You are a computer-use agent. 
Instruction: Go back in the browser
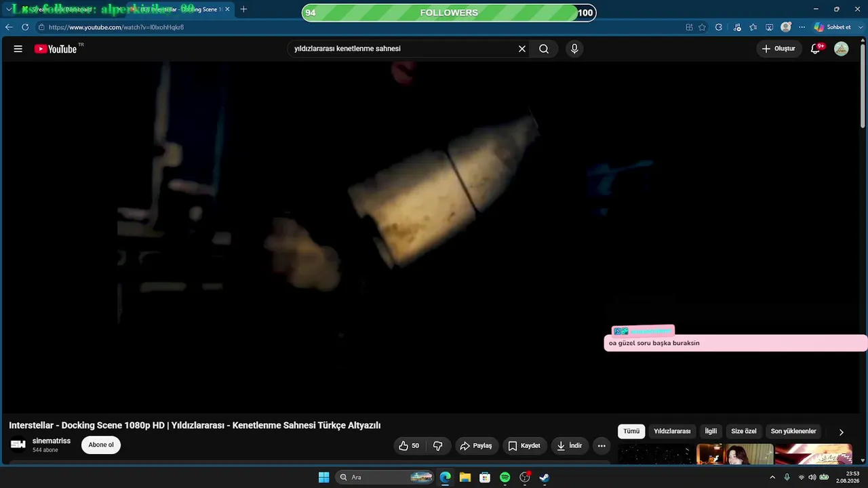click(9, 27)
